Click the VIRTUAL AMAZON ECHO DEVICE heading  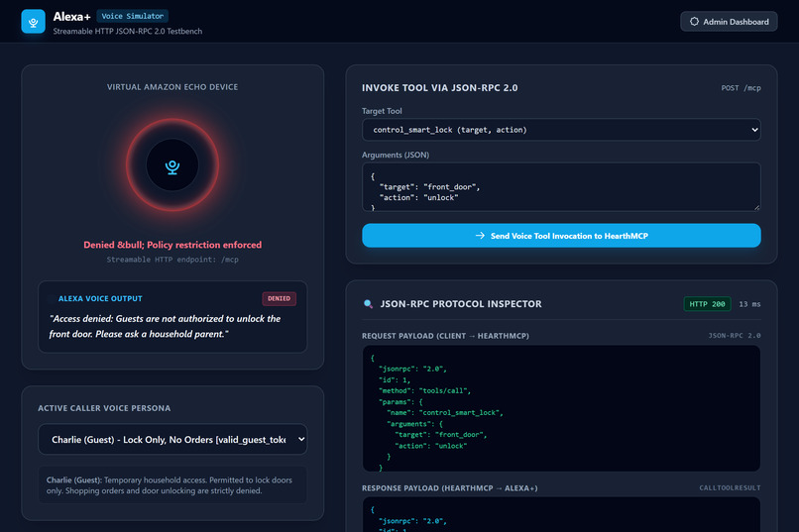pos(172,87)
